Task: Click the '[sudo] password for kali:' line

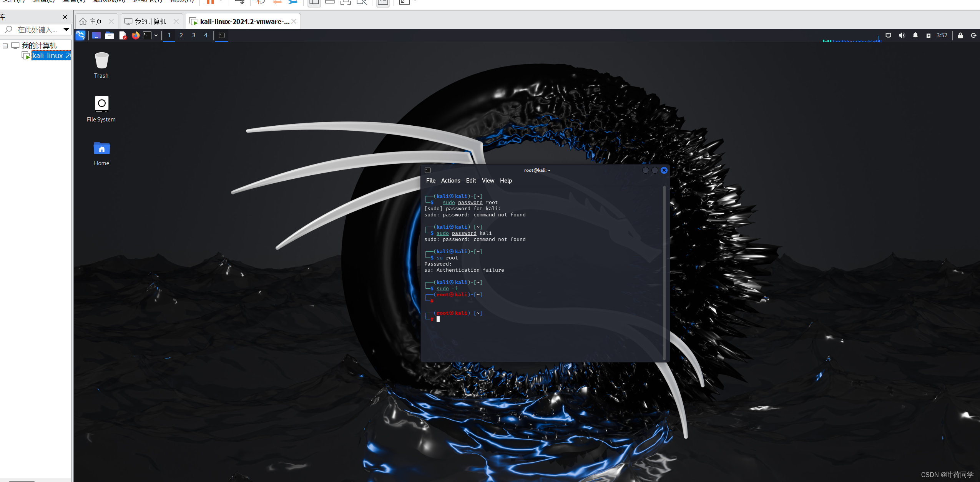Action: (x=462, y=209)
